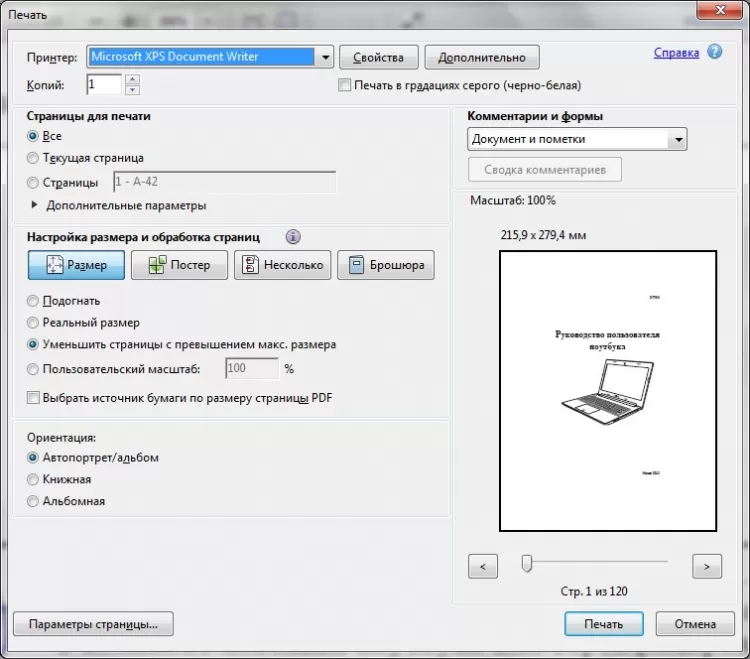Click the preview page slider handle

[527, 563]
